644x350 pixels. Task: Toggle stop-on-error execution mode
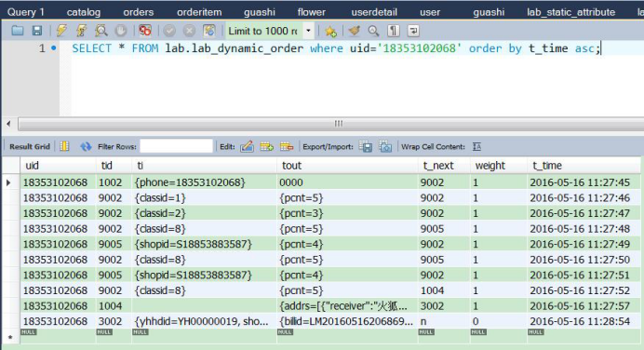[145, 31]
